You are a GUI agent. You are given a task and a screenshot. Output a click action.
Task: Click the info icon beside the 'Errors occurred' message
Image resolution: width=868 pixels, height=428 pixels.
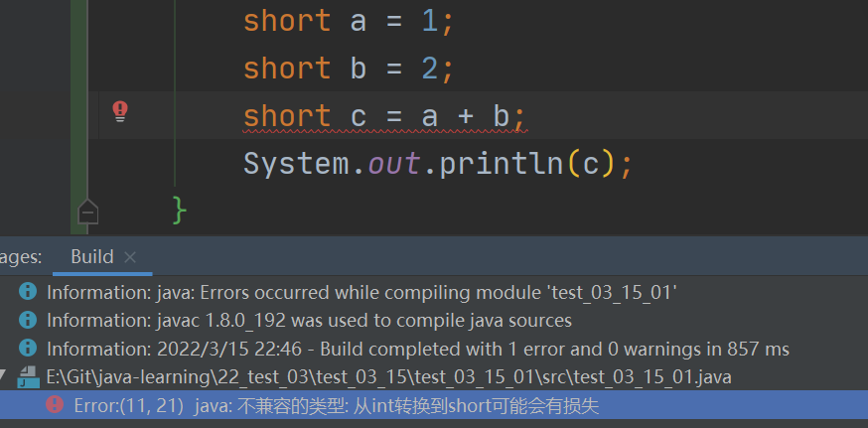tap(28, 292)
